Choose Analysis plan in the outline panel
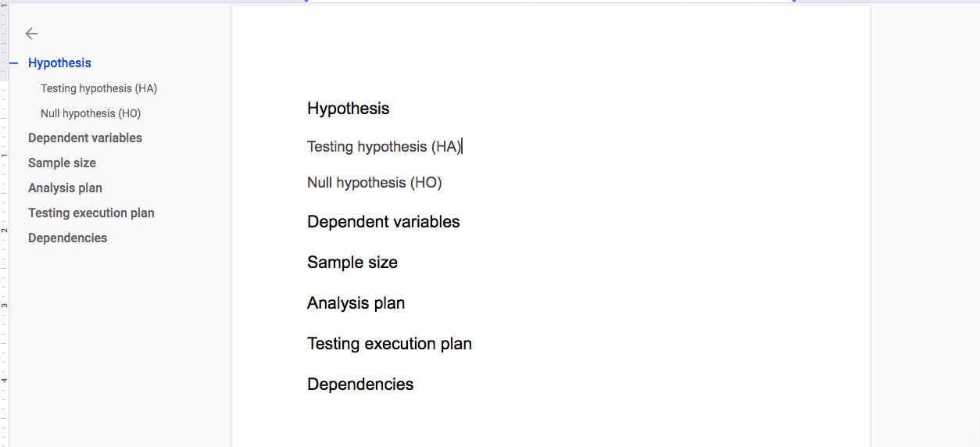This screenshot has width=980, height=447. [65, 188]
